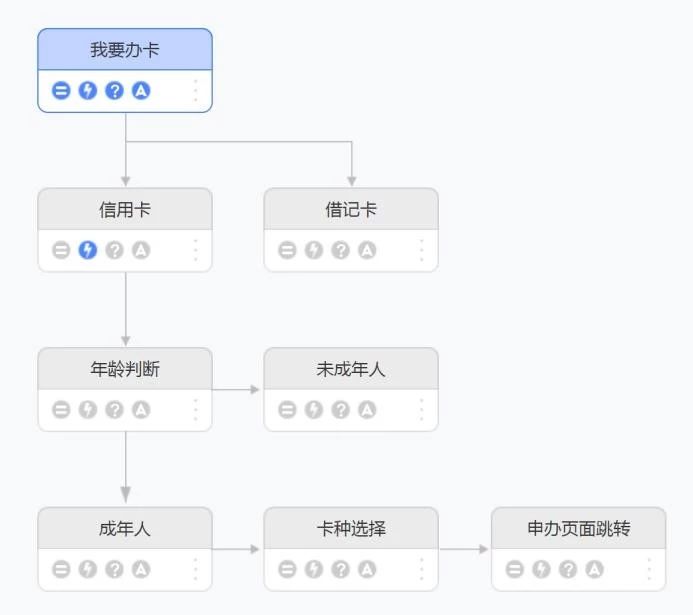Click the lightning icon on 信用卡 node
The image size is (693, 615).
click(x=88, y=250)
